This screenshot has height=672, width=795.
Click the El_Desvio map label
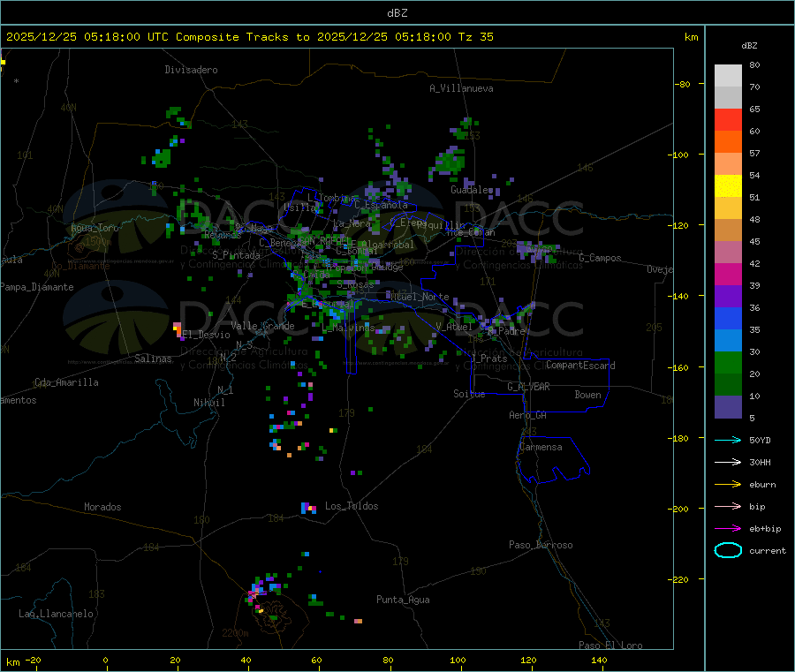click(207, 335)
